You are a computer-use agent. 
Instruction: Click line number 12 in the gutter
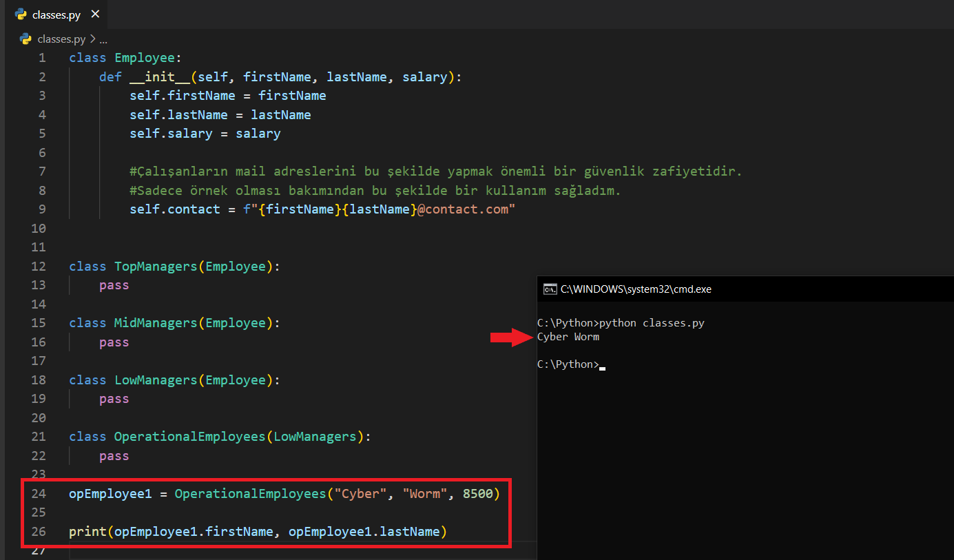click(x=39, y=267)
